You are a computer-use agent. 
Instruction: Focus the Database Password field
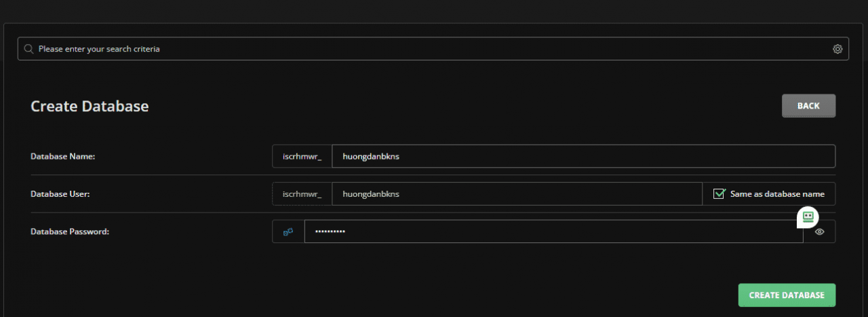(x=549, y=231)
